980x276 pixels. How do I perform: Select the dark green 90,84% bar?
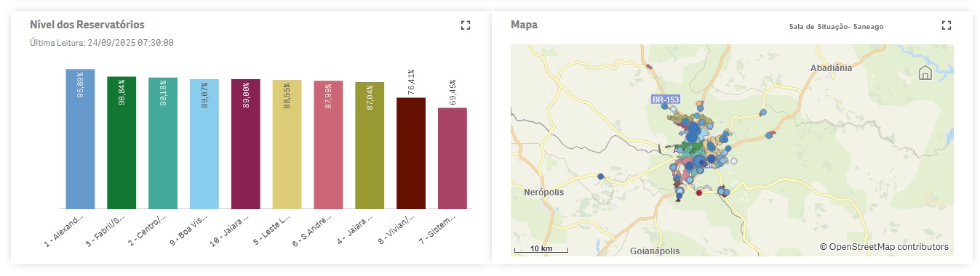121,143
